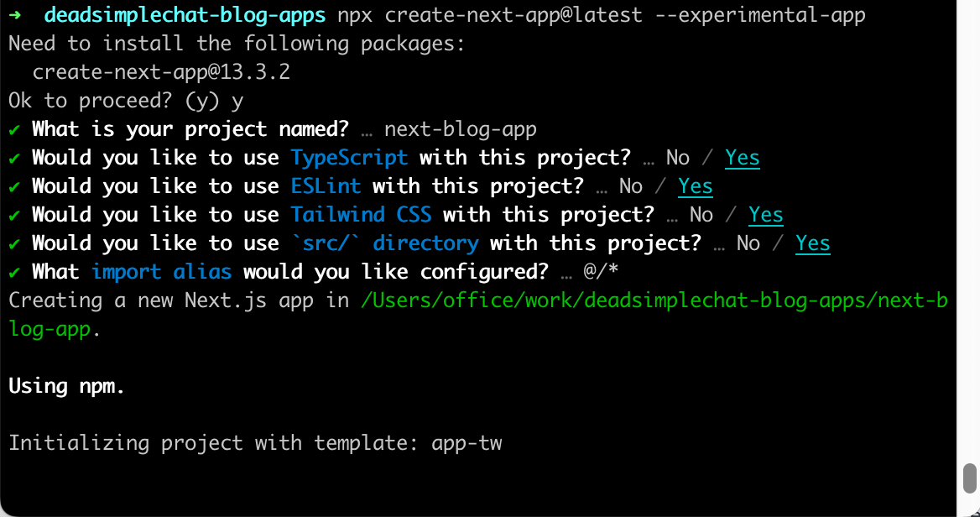Select 'Yes' for the src/ directory question
This screenshot has width=980, height=517.
tap(813, 243)
